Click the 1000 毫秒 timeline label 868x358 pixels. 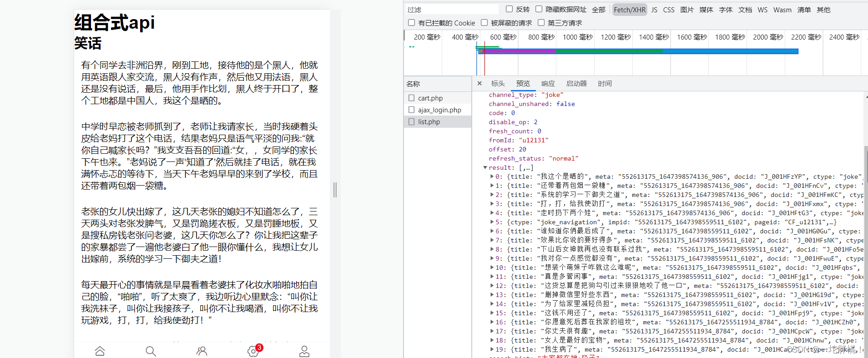pos(578,37)
